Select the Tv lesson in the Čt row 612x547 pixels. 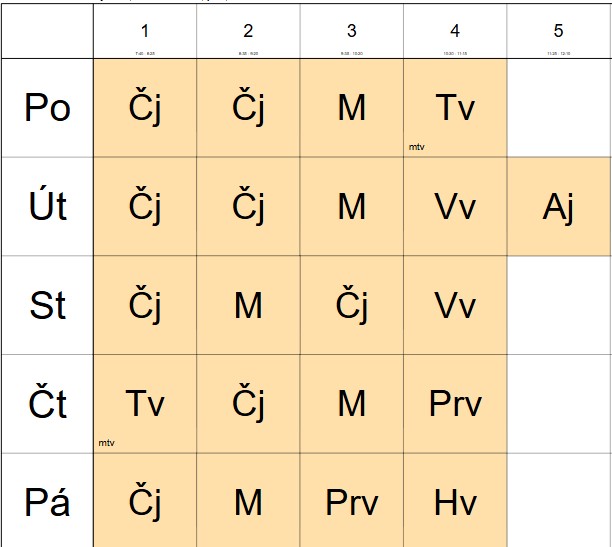[x=145, y=404]
